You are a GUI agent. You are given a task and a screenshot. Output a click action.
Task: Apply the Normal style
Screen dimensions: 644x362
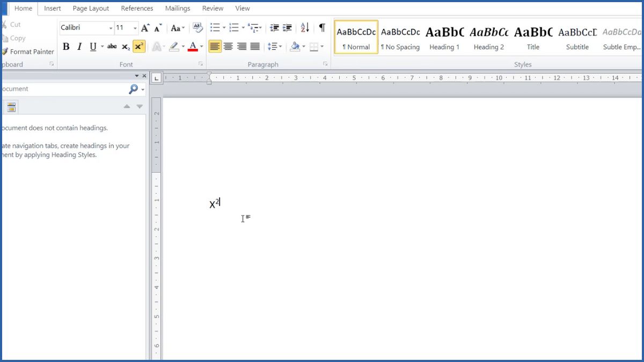(x=356, y=37)
